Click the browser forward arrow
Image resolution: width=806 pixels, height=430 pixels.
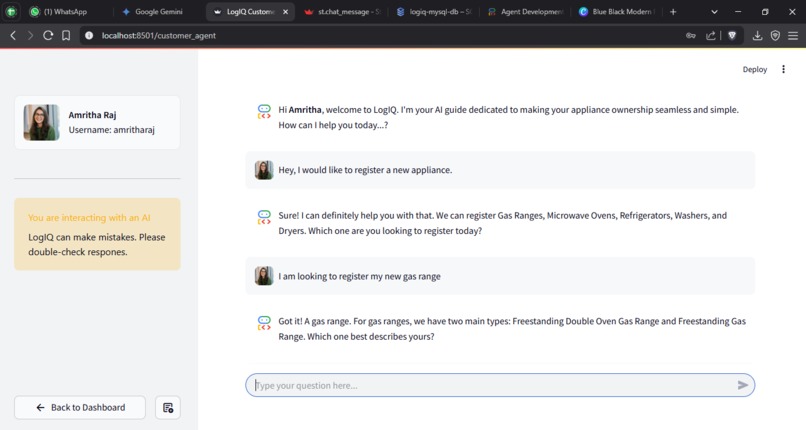30,35
